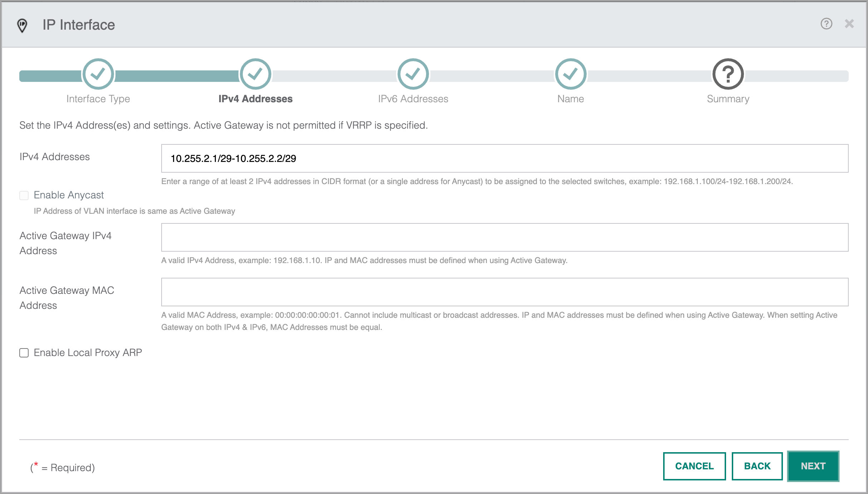Close the IP Interface dialog

849,24
